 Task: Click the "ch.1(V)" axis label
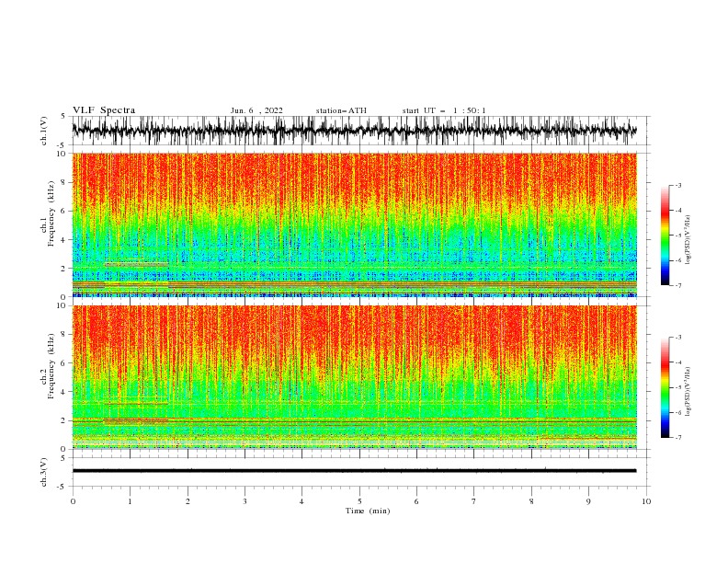pos(44,131)
